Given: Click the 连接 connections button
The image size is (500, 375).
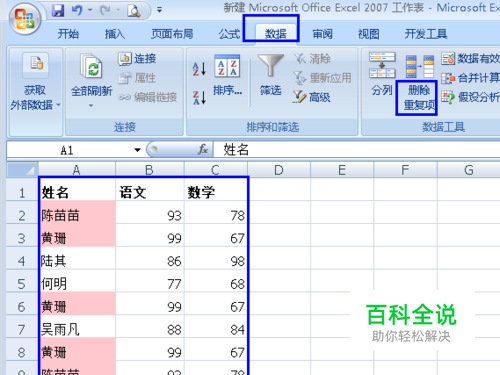Looking at the screenshot, I should coord(137,59).
